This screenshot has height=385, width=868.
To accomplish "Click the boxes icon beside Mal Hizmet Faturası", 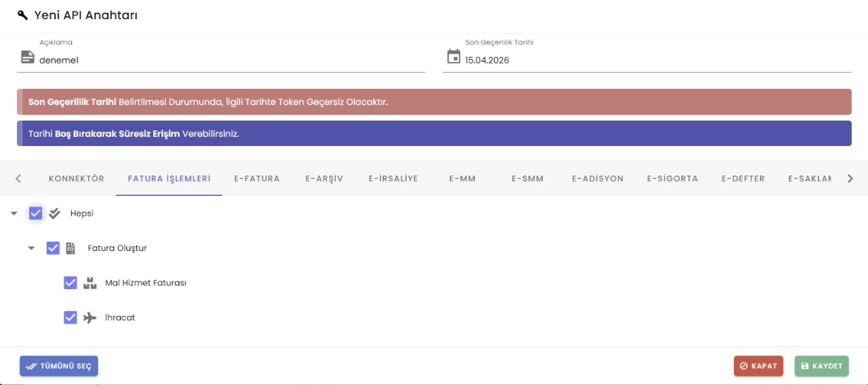I will [x=90, y=283].
